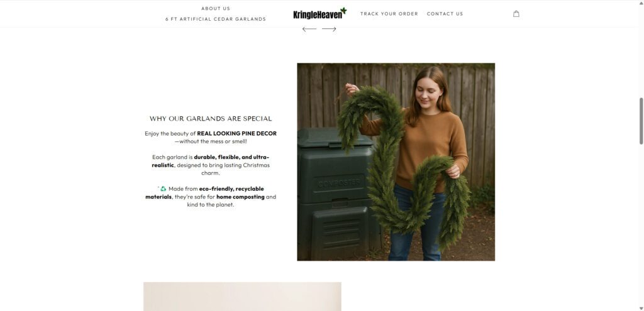
Task: Click the durable, flexible, and ultra-realistic text
Action: (211, 161)
